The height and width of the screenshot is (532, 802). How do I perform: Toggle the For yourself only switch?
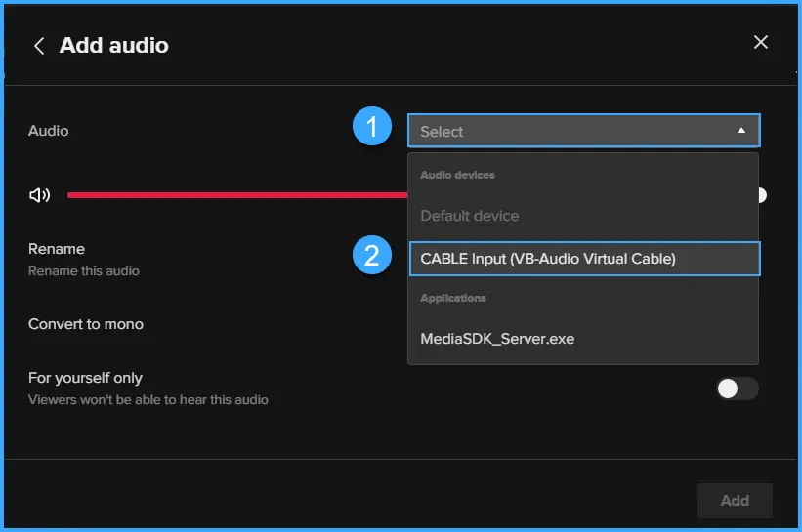737,389
